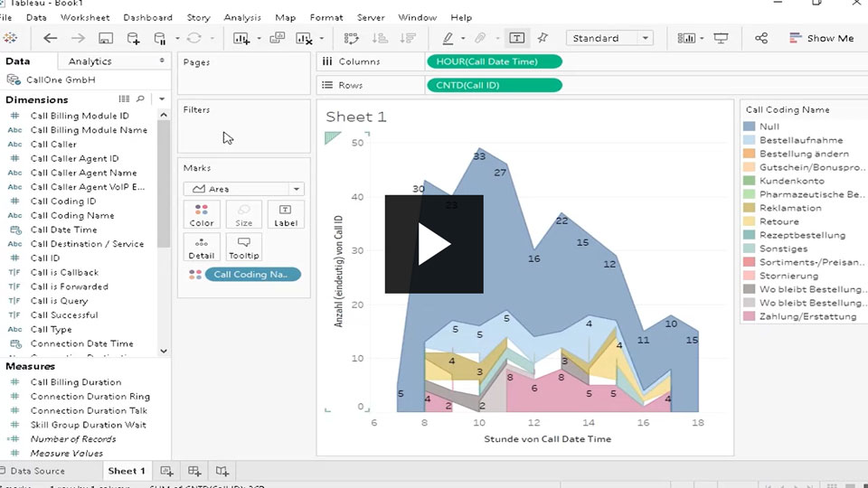Click the Color card in Marks
The image size is (868, 488).
coord(202,215)
